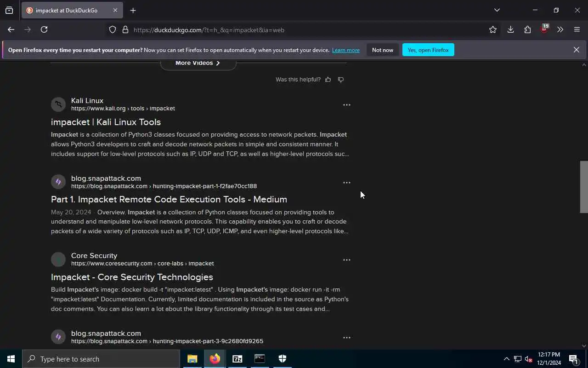This screenshot has width=588, height=368.
Task: Expand More Videos results
Action: coord(198,63)
